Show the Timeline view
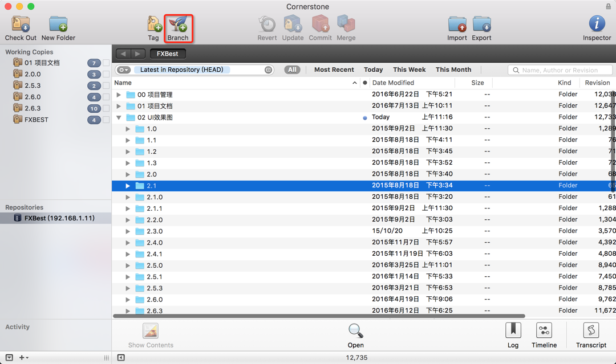The height and width of the screenshot is (364, 616). point(544,330)
